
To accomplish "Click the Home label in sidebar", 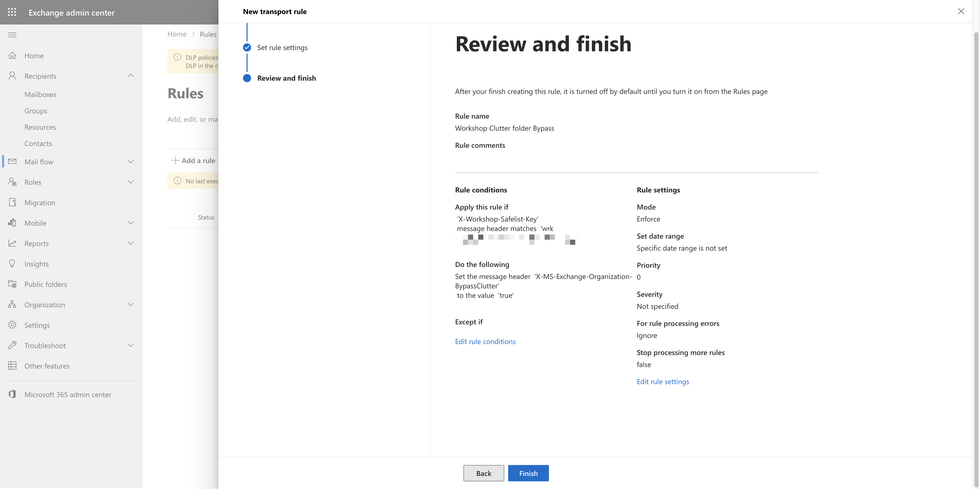I will coord(34,56).
